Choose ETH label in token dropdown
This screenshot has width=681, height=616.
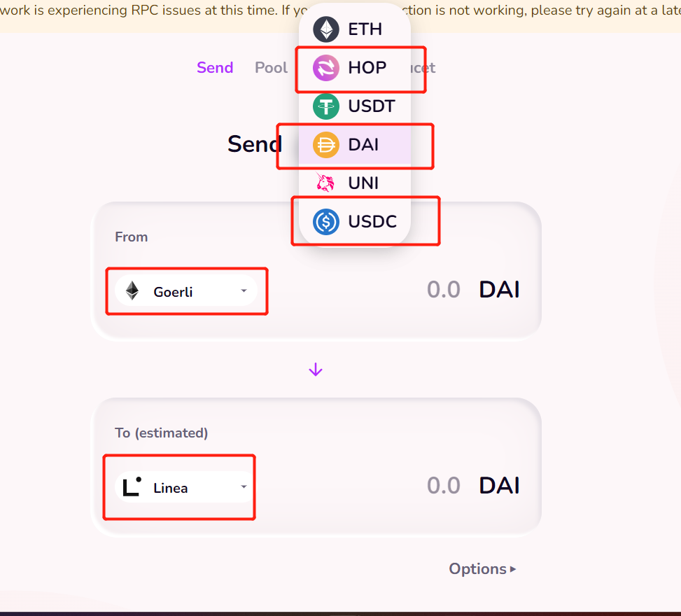point(365,29)
